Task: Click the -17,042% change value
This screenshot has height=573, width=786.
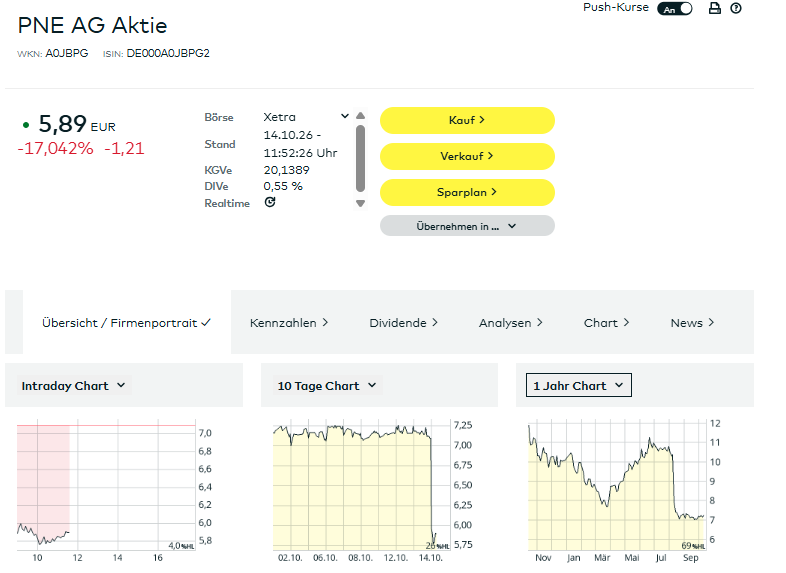Action: click(55, 148)
